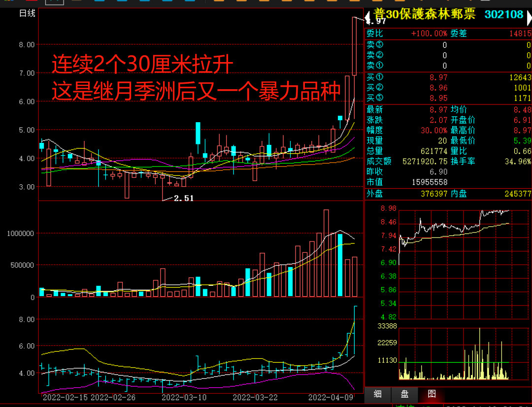This screenshot has width=532, height=407.
Task: Click intraday chart label 8.46
Action: [389, 222]
